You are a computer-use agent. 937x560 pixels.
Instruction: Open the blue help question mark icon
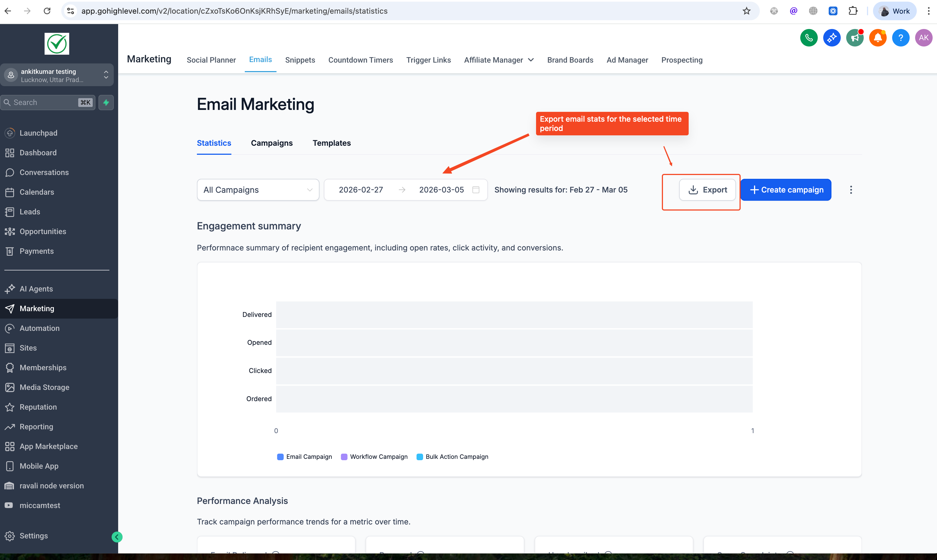[x=900, y=38]
